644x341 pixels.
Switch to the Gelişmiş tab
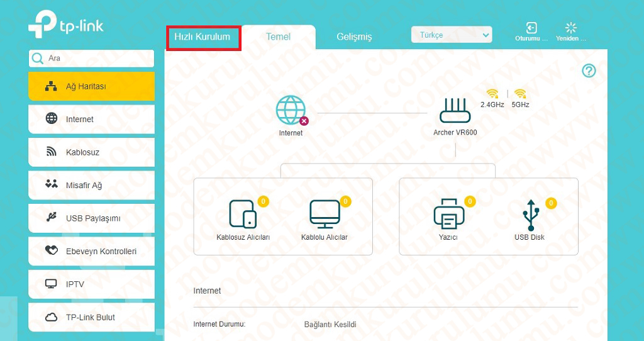354,37
